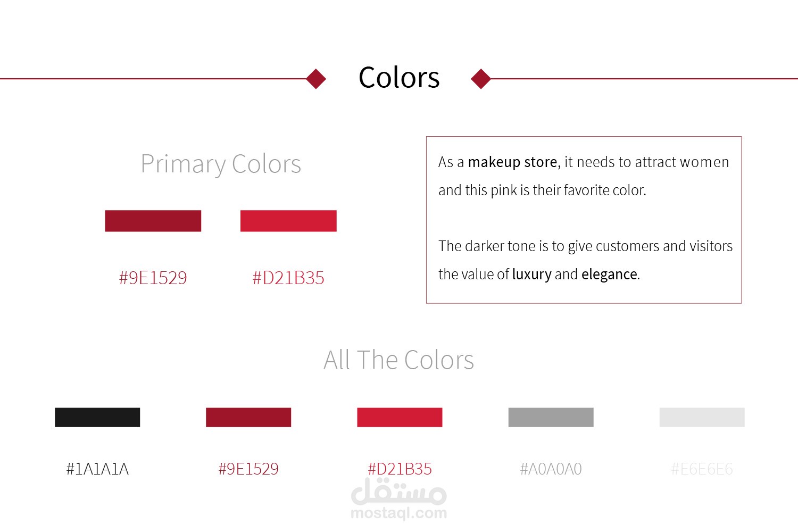This screenshot has height=532, width=798.
Task: Select the dark red swatch under Primary Colors
Action: tap(153, 221)
